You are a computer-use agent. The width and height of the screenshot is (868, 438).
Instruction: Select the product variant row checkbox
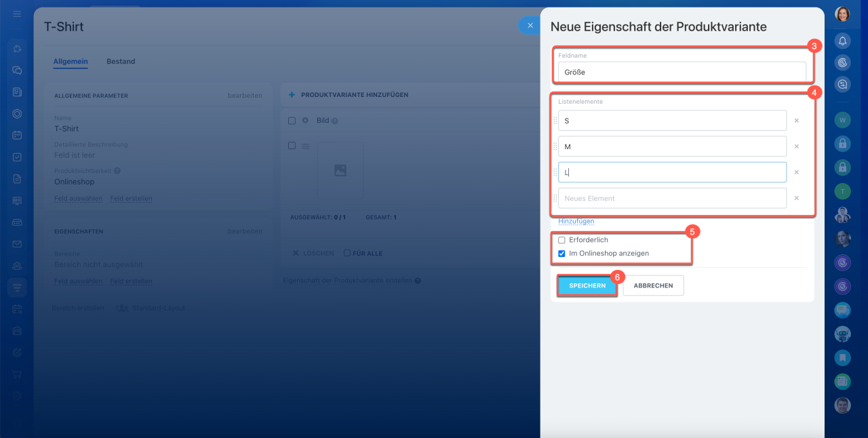point(292,146)
